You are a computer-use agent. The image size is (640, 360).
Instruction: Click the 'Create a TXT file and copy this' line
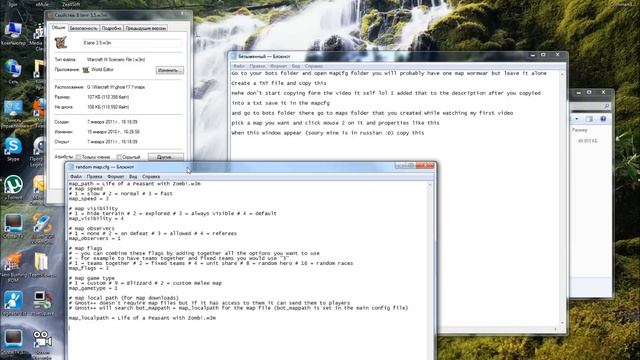279,83
